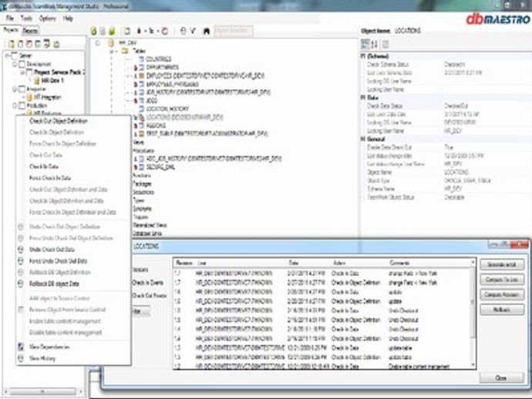The image size is (532, 399).
Task: Click the HR_DEV schema icon in object tree
Action: pos(111,42)
